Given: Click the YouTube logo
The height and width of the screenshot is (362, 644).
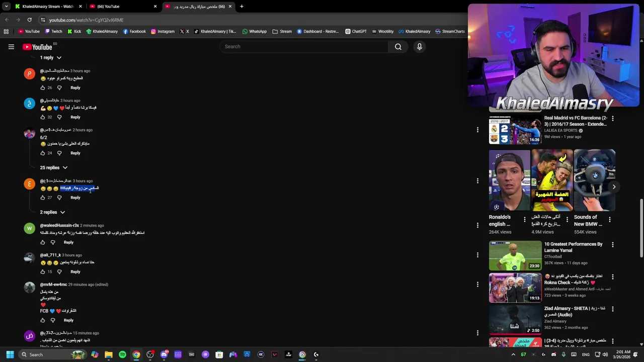Looking at the screenshot, I should point(38,47).
